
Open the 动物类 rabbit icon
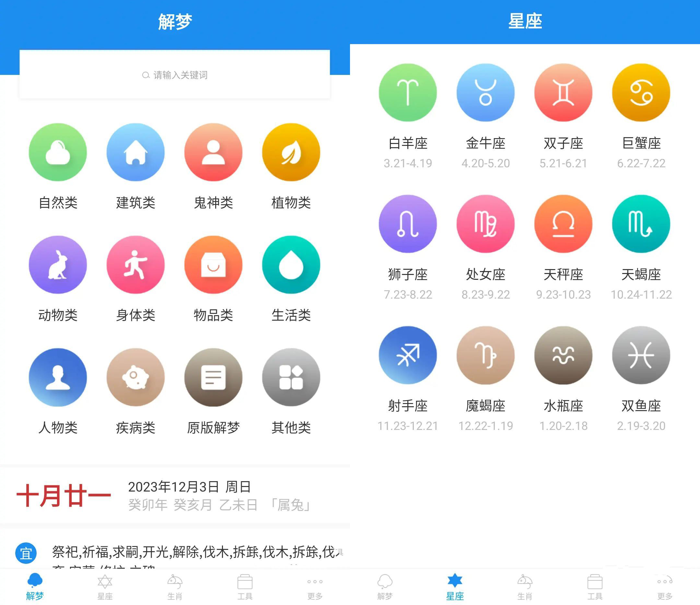coord(58,265)
